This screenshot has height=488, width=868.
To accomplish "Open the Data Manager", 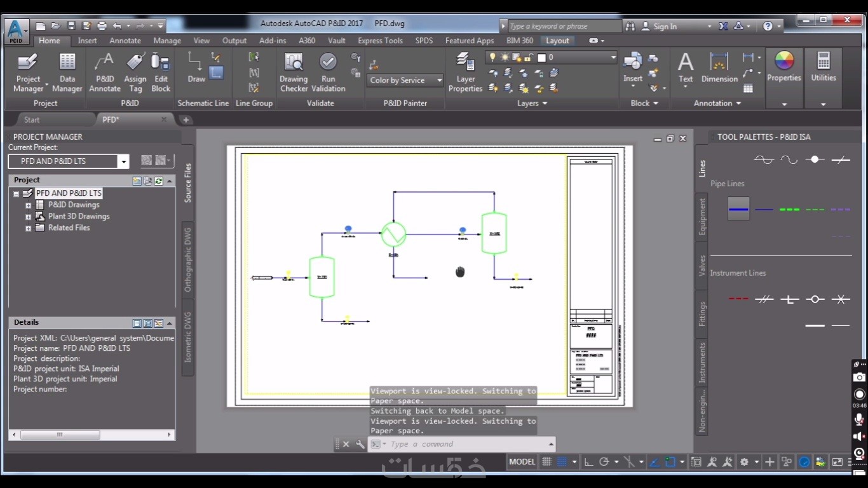I will (x=67, y=72).
